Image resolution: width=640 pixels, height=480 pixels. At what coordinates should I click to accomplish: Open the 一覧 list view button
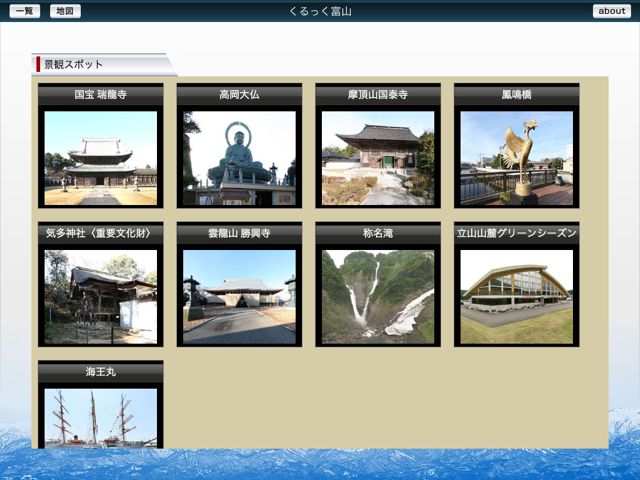coord(24,11)
